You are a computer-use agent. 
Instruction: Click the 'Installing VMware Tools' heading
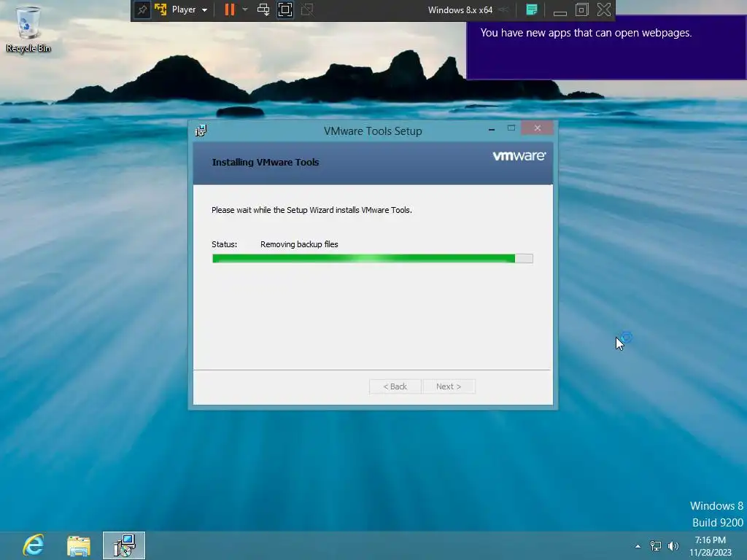tap(266, 163)
